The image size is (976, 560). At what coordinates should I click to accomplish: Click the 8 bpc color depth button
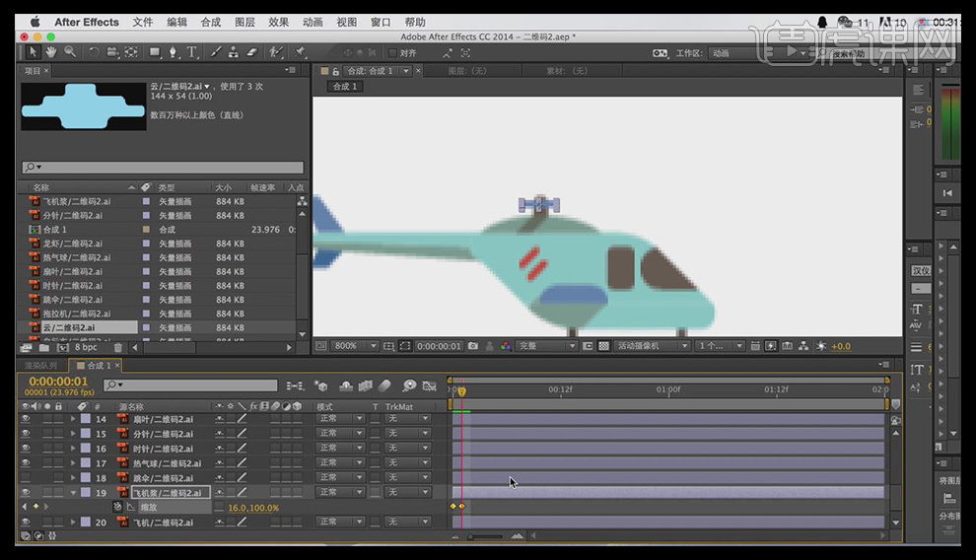[87, 347]
